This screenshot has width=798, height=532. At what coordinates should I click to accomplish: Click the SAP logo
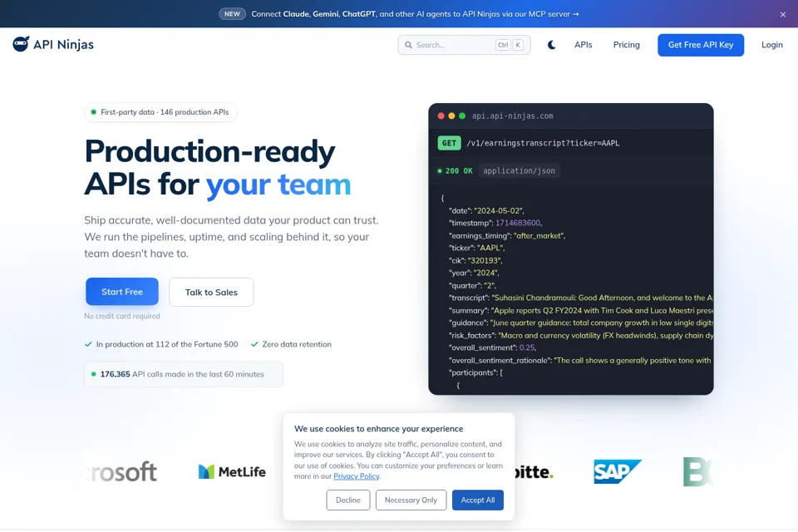[618, 471]
